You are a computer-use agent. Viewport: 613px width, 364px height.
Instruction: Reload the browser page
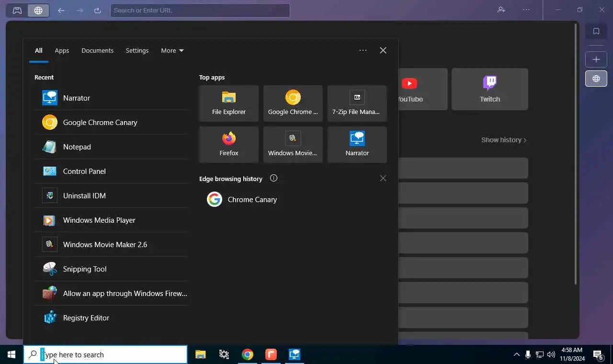(x=98, y=10)
